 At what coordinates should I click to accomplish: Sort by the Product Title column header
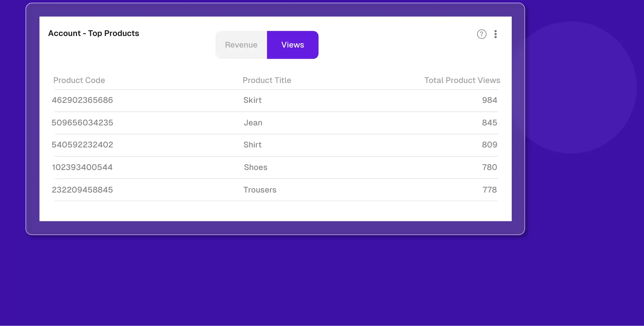[267, 80]
